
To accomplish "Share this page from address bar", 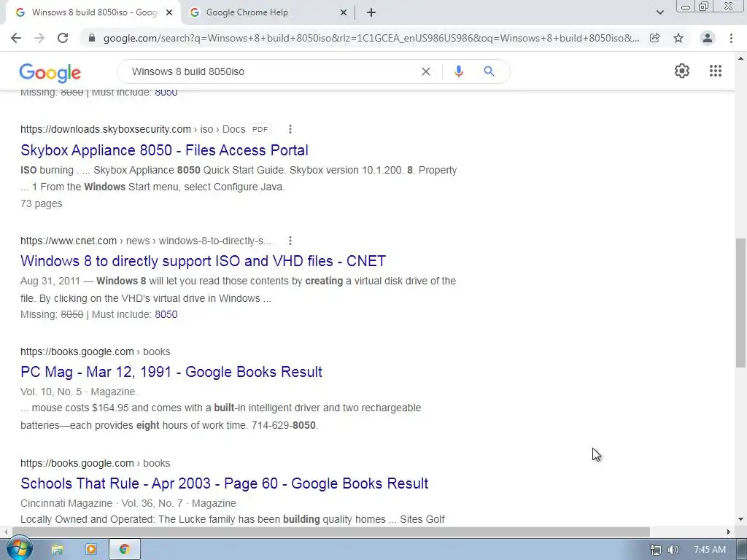I will click(655, 38).
